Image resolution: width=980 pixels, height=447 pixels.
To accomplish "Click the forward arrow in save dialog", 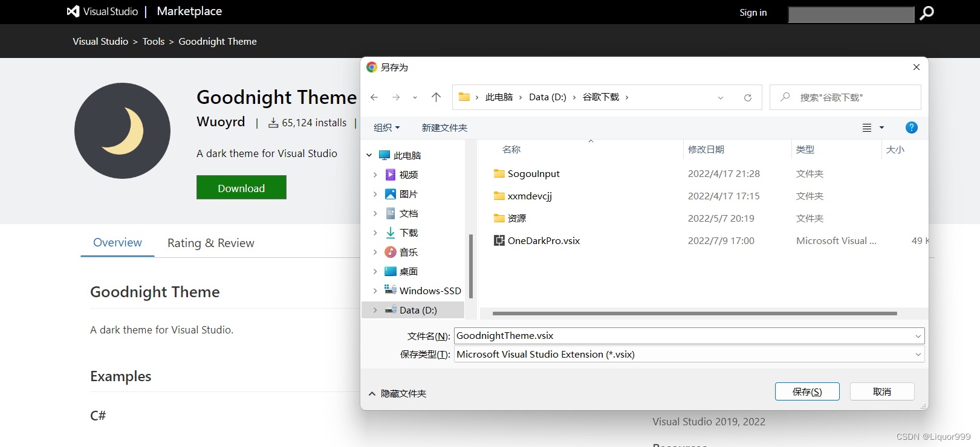I will click(x=396, y=97).
